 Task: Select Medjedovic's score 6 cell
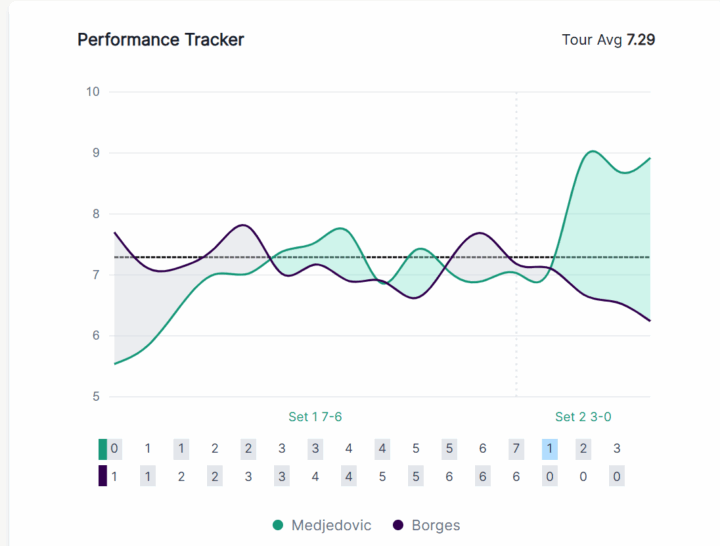[x=482, y=449]
